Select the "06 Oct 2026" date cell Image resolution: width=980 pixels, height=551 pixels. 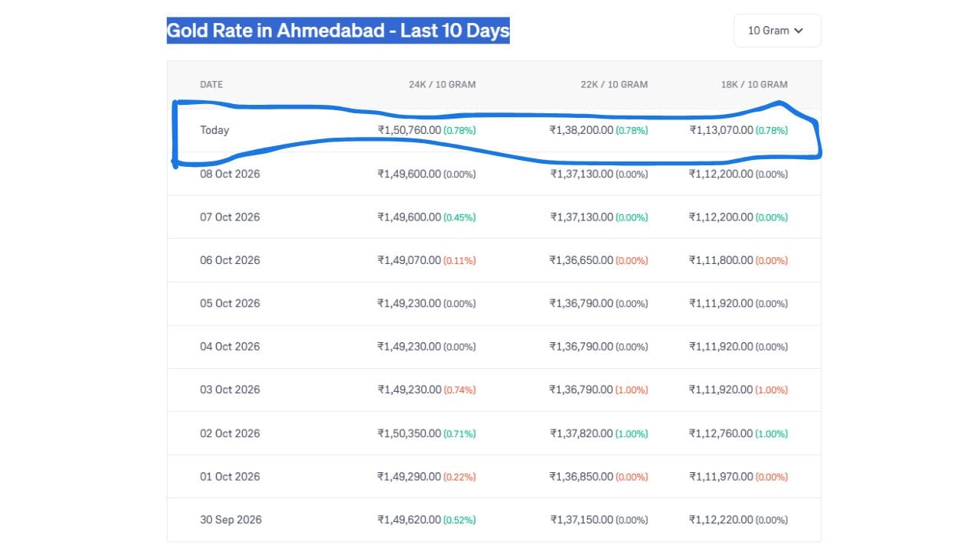[230, 260]
